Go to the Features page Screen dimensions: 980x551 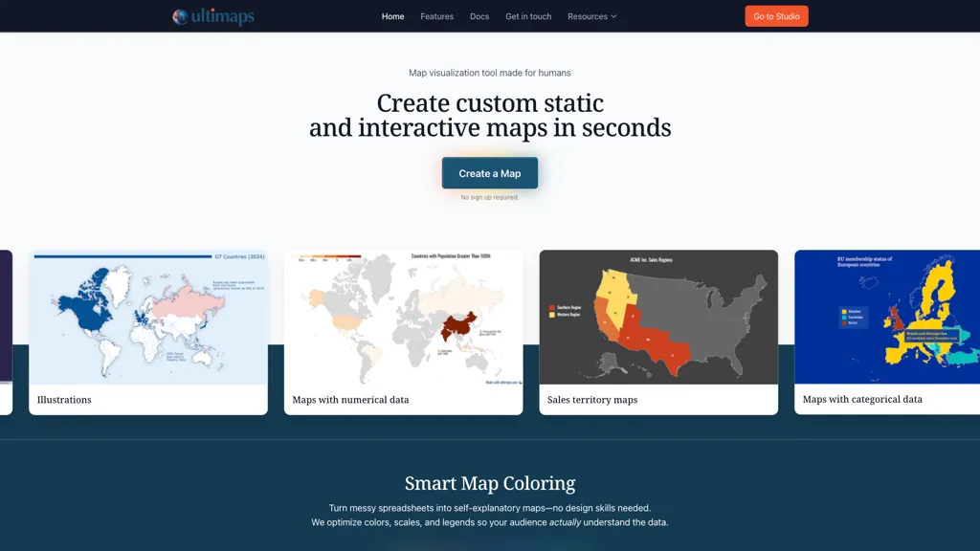pyautogui.click(x=436, y=16)
